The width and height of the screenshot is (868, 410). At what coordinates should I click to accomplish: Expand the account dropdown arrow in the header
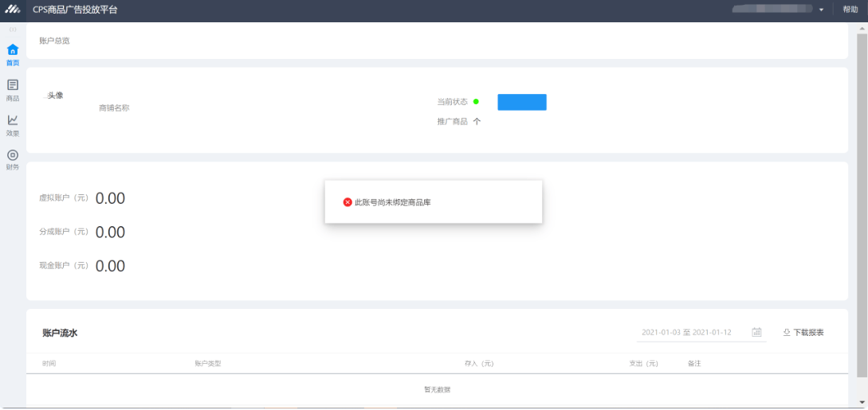click(822, 10)
